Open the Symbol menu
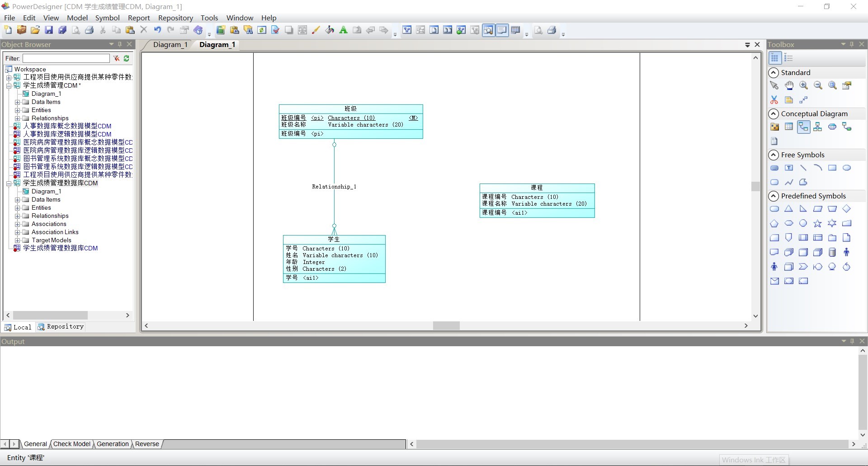This screenshot has height=466, width=868. pyautogui.click(x=107, y=18)
